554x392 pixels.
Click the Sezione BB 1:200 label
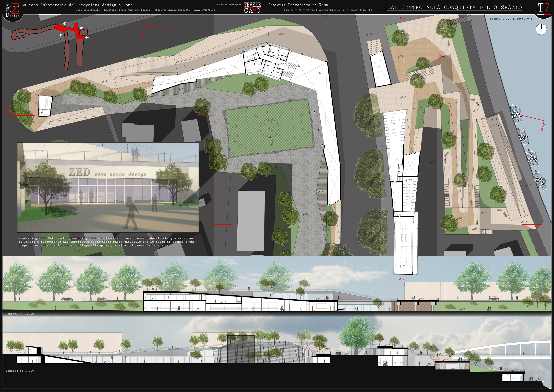point(20,370)
